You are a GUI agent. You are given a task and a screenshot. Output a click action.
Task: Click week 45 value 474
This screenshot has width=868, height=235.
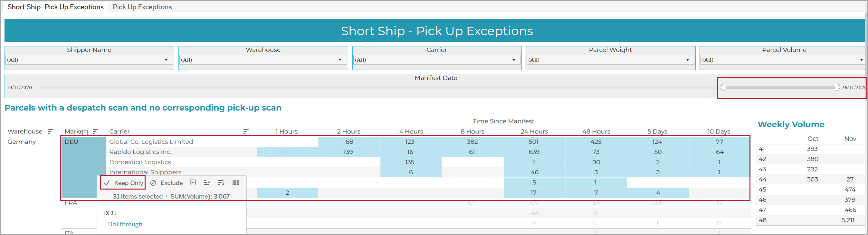point(850,190)
